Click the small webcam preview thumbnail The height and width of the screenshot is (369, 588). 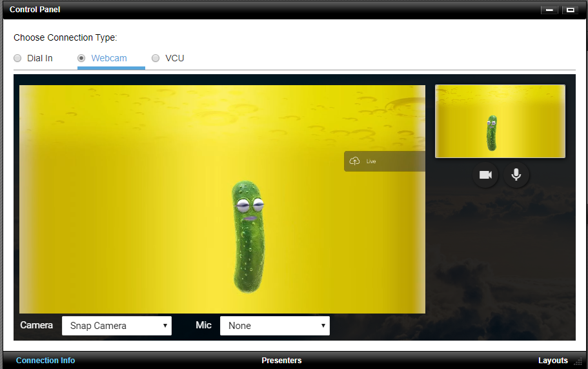point(500,121)
